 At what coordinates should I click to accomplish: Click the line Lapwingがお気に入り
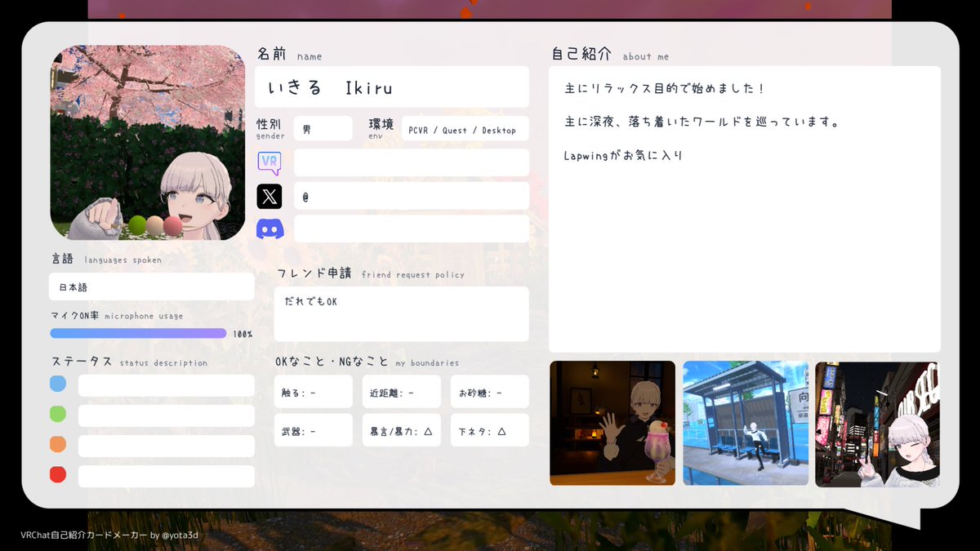(x=623, y=155)
